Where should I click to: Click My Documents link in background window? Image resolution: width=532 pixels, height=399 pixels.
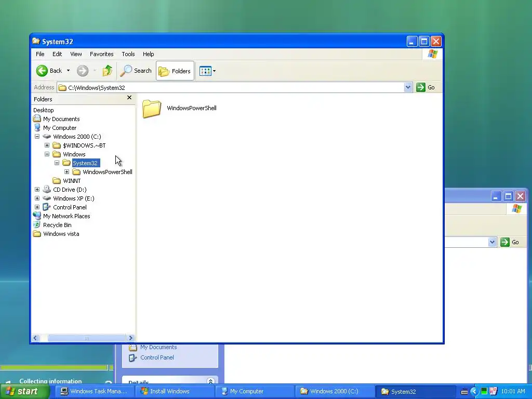(x=158, y=347)
